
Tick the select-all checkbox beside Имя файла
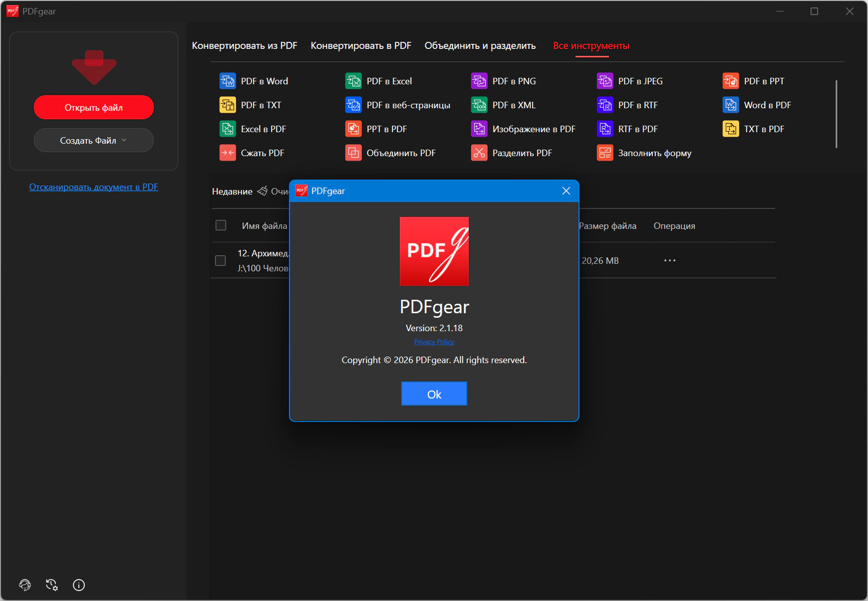[x=221, y=225]
